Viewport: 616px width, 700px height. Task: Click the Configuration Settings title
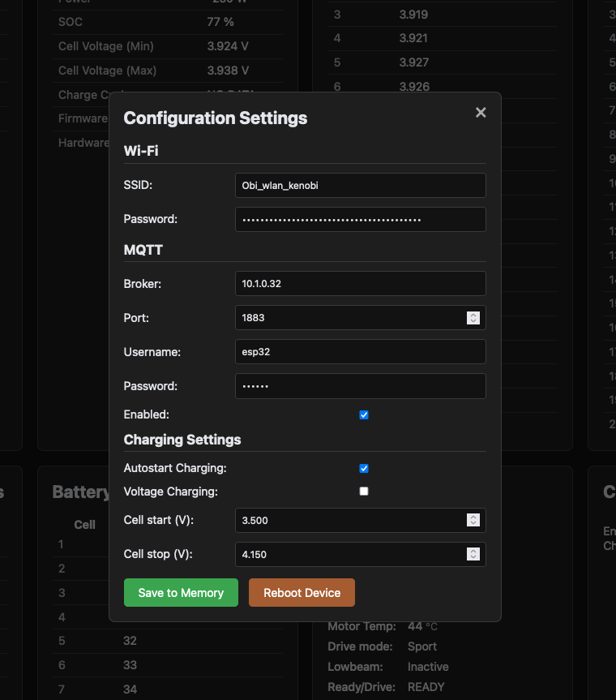point(215,118)
